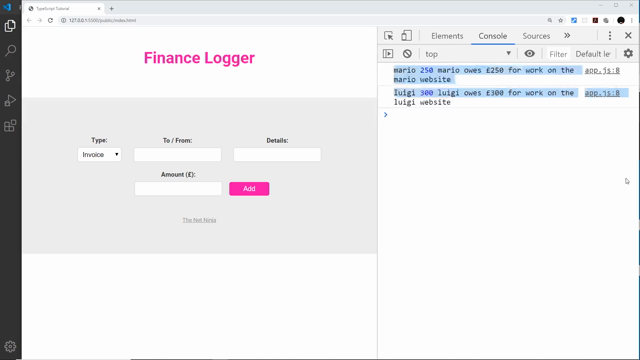Viewport: 640px width, 360px height.
Task: Open browser profile avatar
Action: click(621, 20)
